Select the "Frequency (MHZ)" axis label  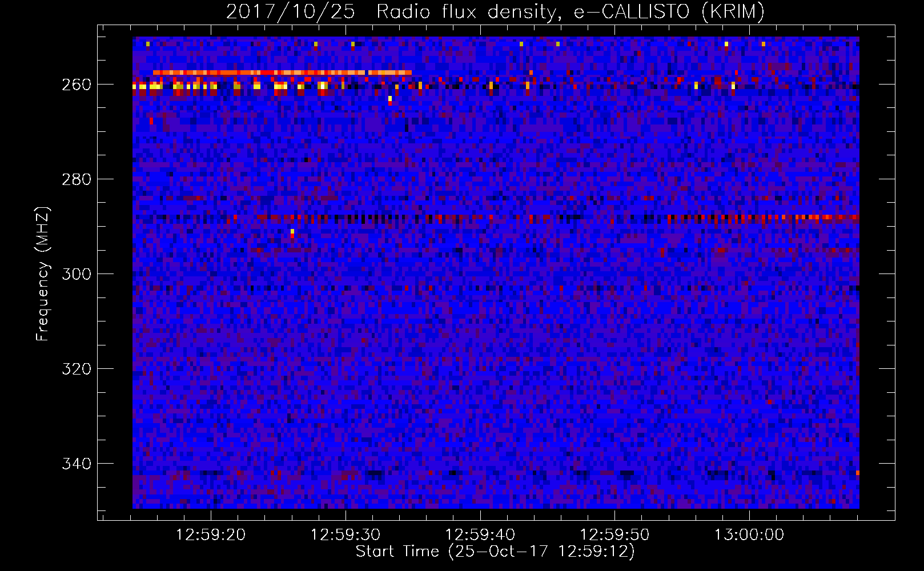[43, 274]
